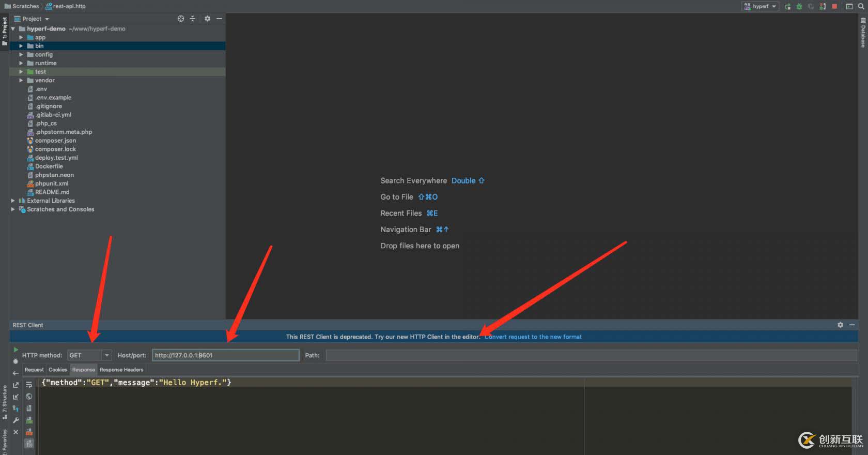Open the hyperf run configuration dropdown
Image resolution: width=868 pixels, height=455 pixels.
760,6
